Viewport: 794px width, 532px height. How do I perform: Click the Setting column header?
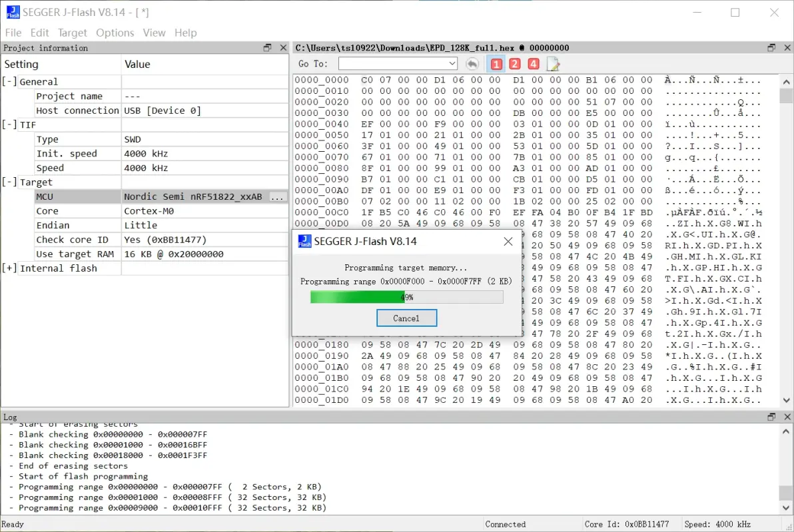click(61, 65)
